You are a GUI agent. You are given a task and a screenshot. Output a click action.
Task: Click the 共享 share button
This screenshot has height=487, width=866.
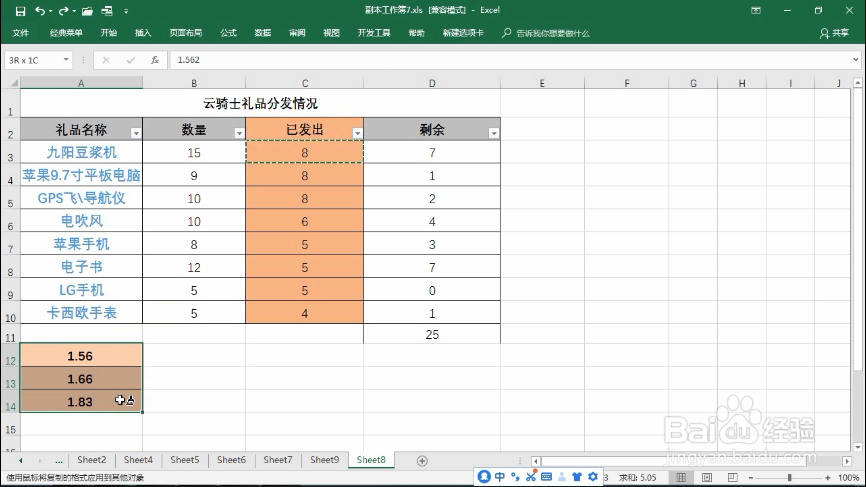click(x=835, y=33)
